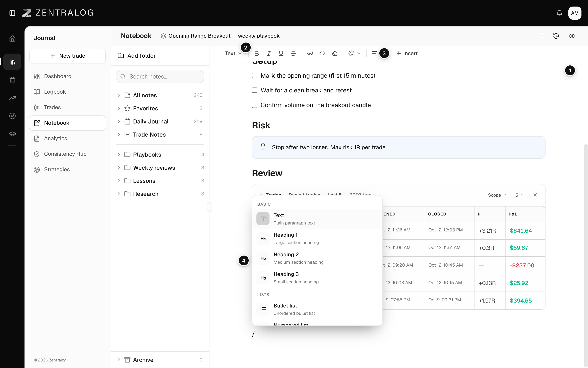Open Analytics in the Journal sidebar
The height and width of the screenshot is (368, 588).
(x=68, y=138)
